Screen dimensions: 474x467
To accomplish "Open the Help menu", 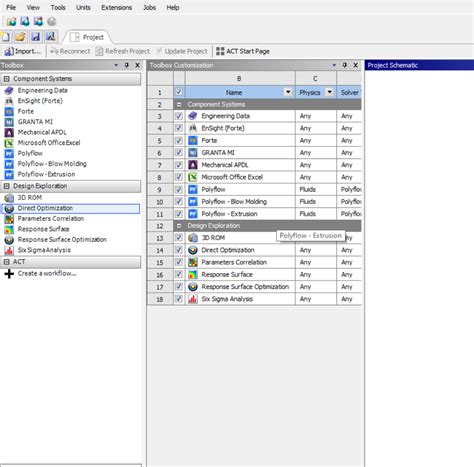I will (173, 7).
